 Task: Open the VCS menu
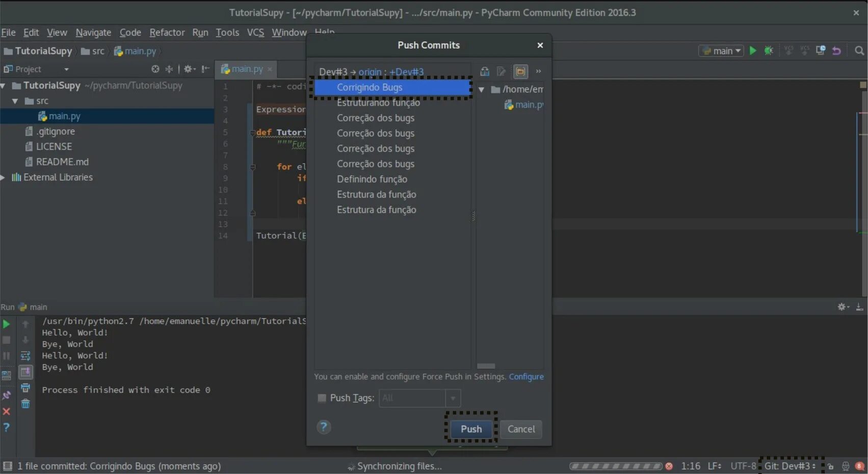[255, 32]
